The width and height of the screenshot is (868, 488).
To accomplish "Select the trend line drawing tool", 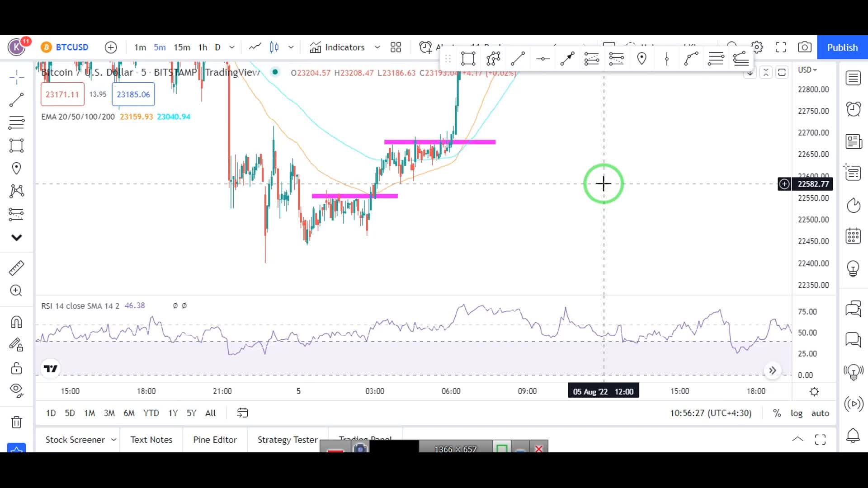I will 17,100.
